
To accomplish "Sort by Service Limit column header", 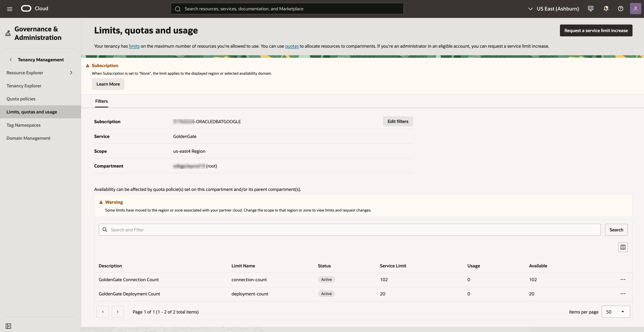I will pos(393,266).
